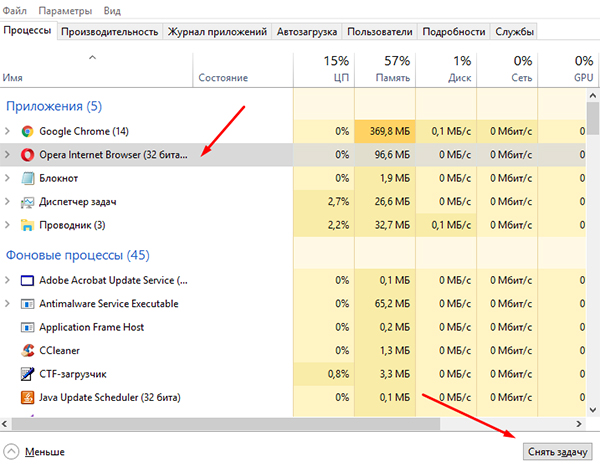Viewport: 600px width, 467px height.
Task: Click the 96,6 МБ Opera memory cell
Action: click(x=385, y=155)
